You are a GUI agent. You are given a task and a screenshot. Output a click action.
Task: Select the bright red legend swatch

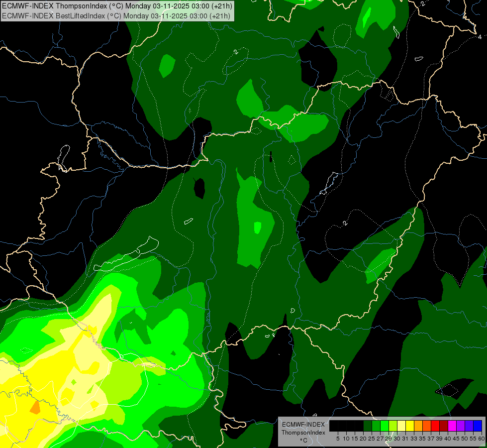click(x=435, y=426)
